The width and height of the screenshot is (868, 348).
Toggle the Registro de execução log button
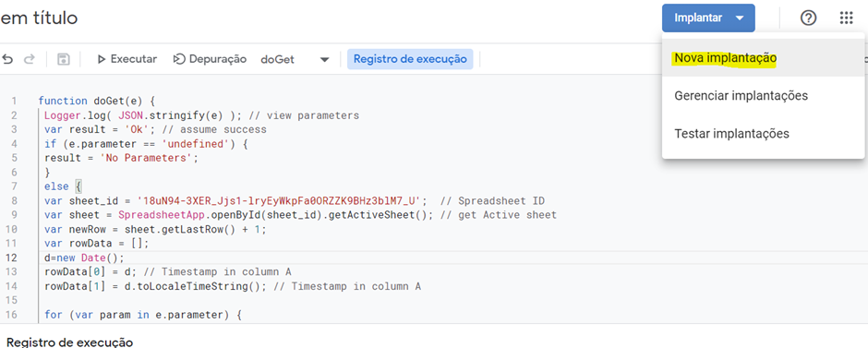pos(410,59)
